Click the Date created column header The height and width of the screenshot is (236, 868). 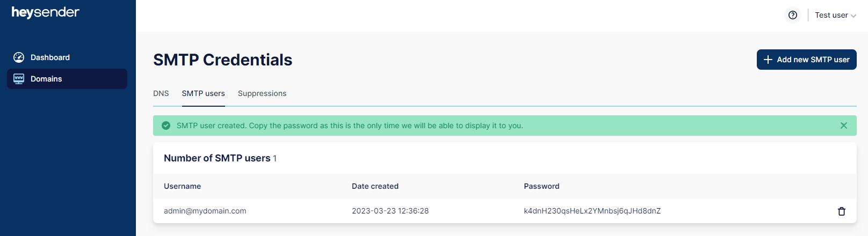[x=375, y=186]
